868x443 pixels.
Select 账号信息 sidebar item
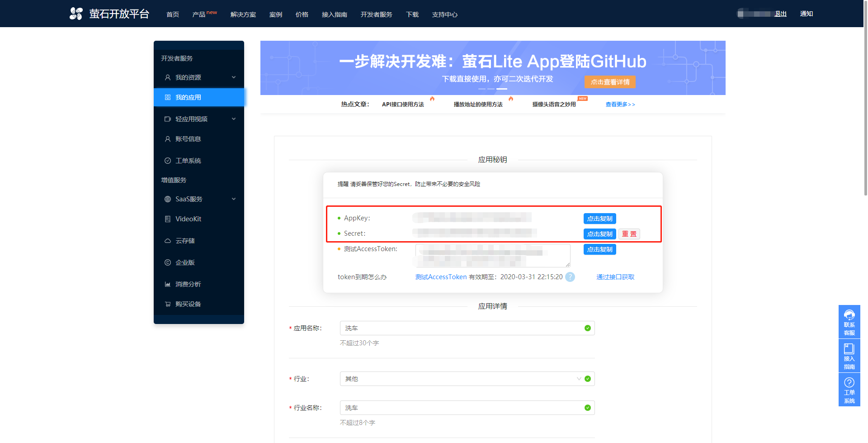coord(199,139)
